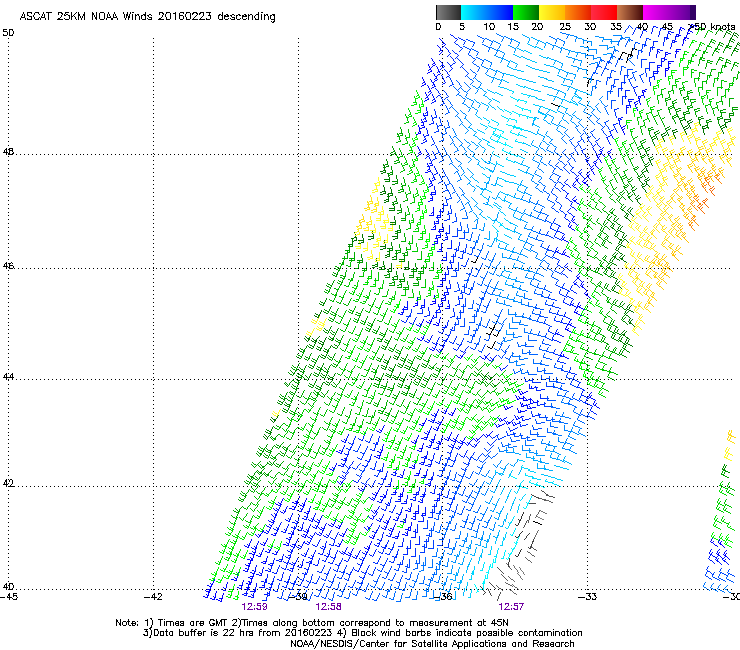This screenshot has height=650, width=740.
Task: Click the brown 35-40 knots legend swatch
Action: point(630,12)
